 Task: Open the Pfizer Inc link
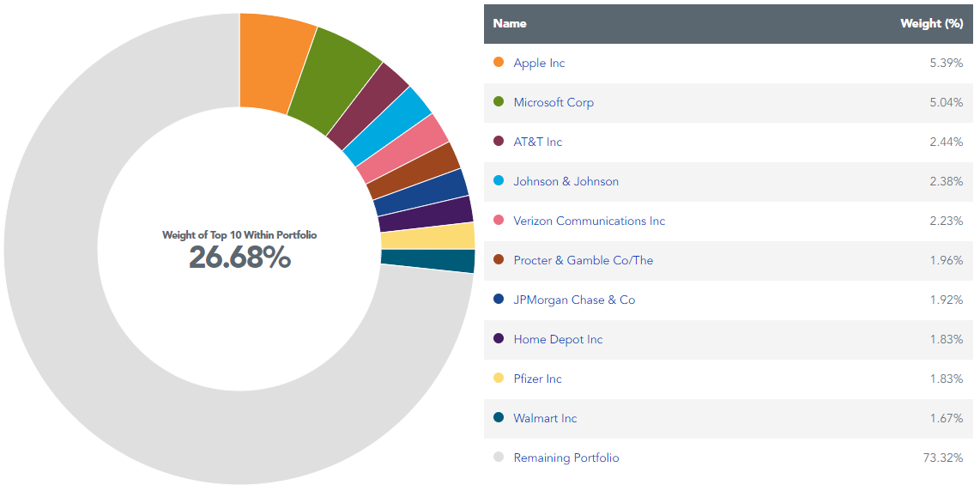(x=537, y=379)
